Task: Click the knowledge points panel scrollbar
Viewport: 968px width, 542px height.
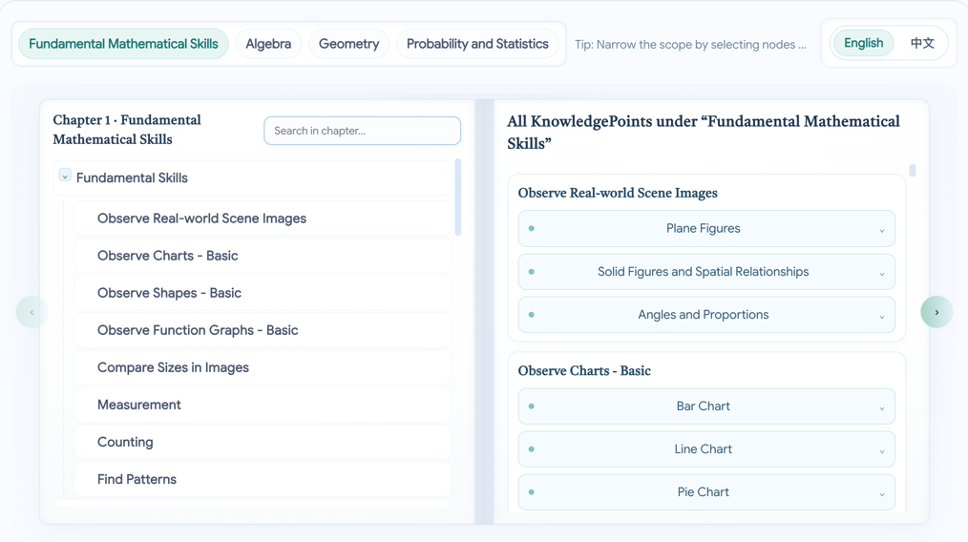Action: point(912,170)
